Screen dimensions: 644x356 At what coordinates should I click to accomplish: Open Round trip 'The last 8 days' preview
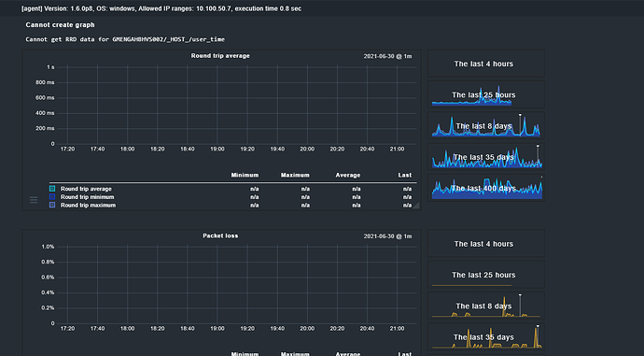point(486,126)
